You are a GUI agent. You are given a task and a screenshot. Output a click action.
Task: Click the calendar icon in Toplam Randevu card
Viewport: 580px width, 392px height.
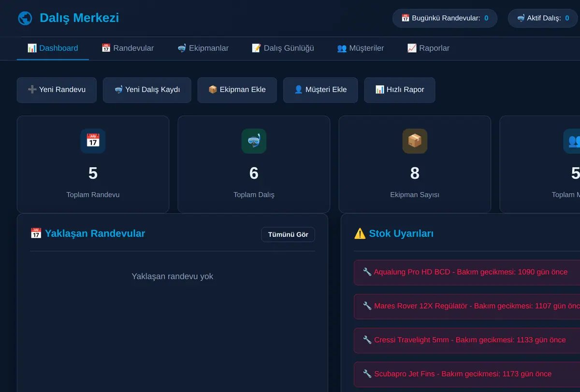[93, 141]
